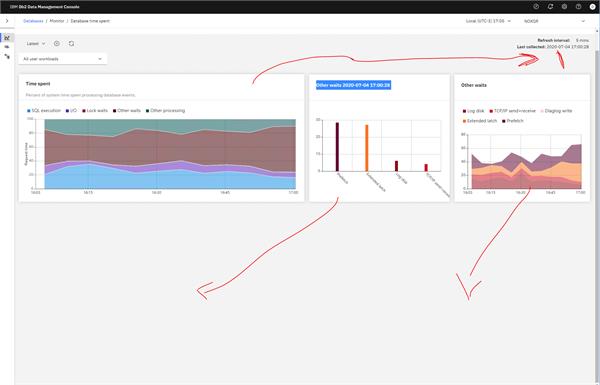Click the Last collected timestamp text

coord(567,47)
